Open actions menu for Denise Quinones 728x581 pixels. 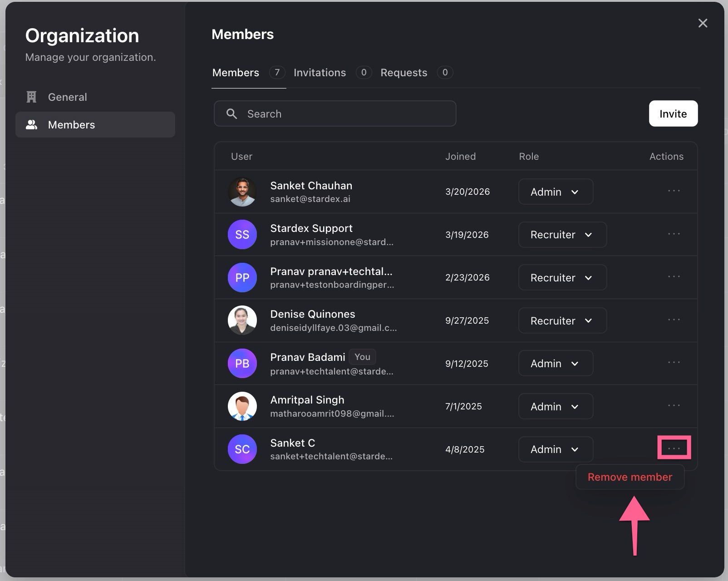point(674,320)
